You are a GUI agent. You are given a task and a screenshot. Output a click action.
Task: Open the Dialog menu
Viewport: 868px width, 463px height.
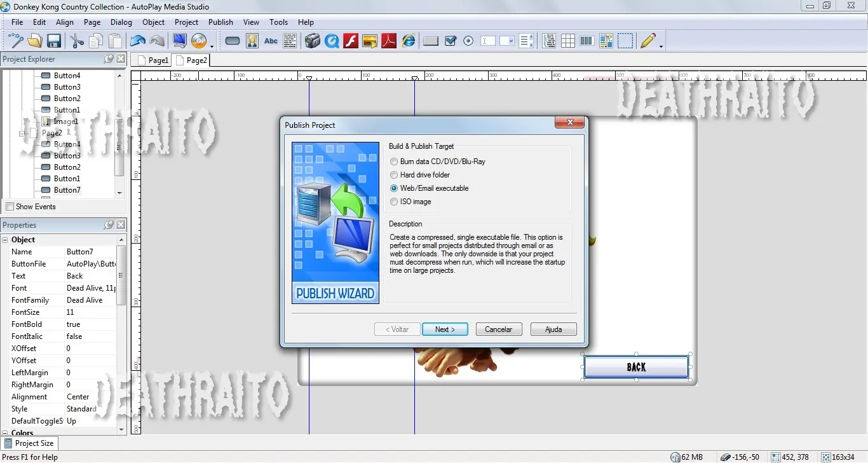coord(121,22)
